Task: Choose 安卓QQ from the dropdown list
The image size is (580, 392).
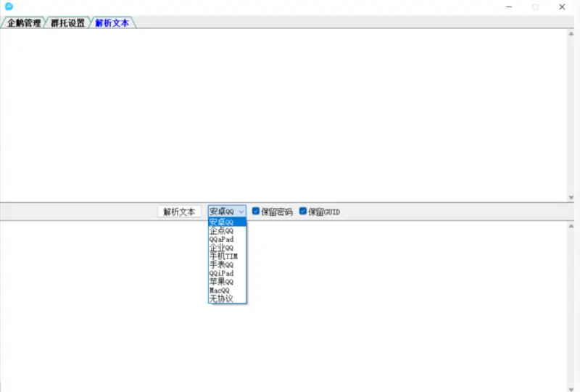Action: pyautogui.click(x=226, y=222)
